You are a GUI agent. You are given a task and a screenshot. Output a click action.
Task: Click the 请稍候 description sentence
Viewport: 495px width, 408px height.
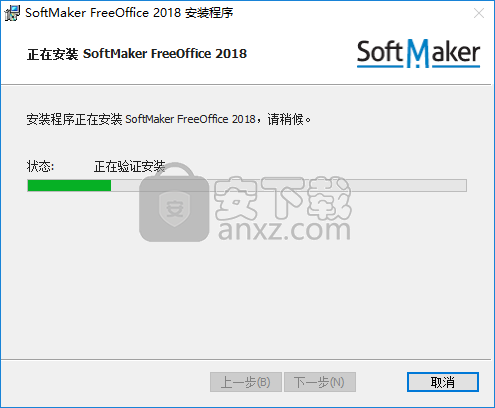(169, 119)
